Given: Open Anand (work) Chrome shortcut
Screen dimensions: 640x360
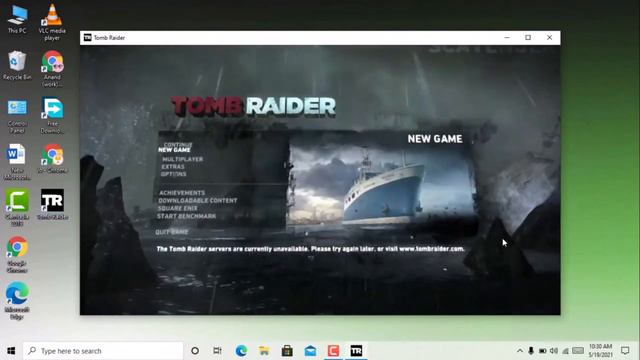Looking at the screenshot, I should [52, 69].
